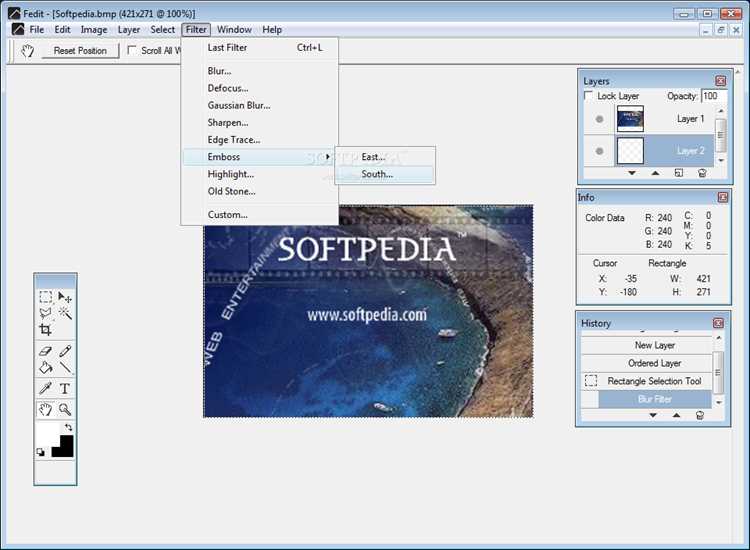750x550 pixels.
Task: Pick the eraser tool
Action: [45, 352]
